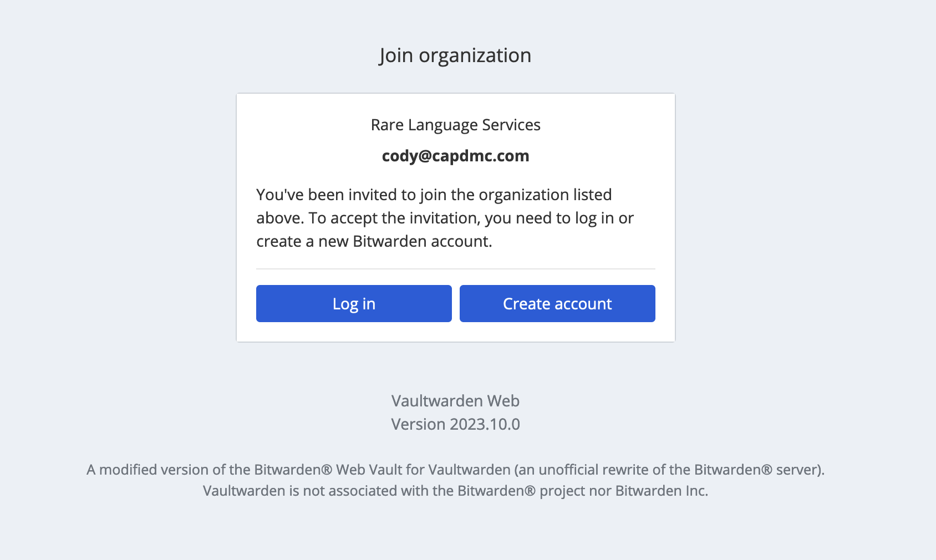Click "Bitwarden account" in the invitation message
This screenshot has height=560, width=936.
tap(421, 241)
